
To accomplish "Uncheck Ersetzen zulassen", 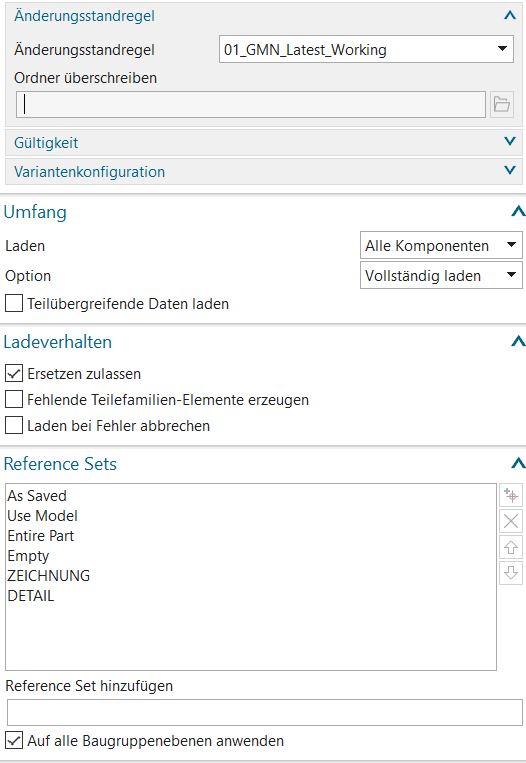I will tap(14, 374).
